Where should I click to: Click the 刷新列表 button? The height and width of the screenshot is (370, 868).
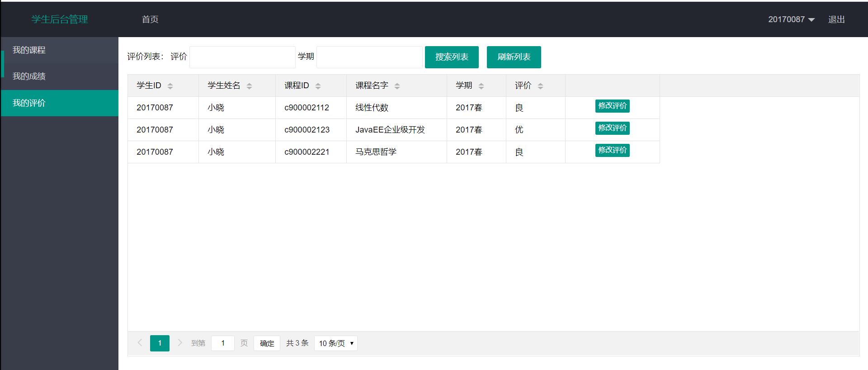click(x=514, y=57)
